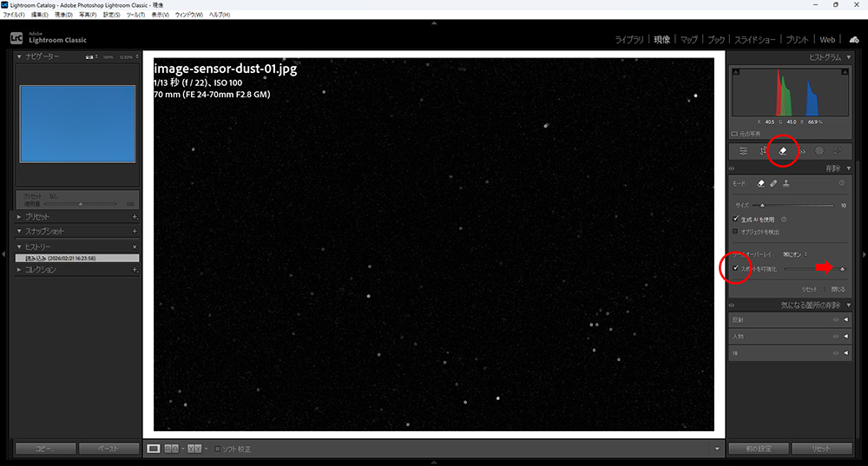
Task: Select the Crop overlay tool
Action: pos(763,151)
